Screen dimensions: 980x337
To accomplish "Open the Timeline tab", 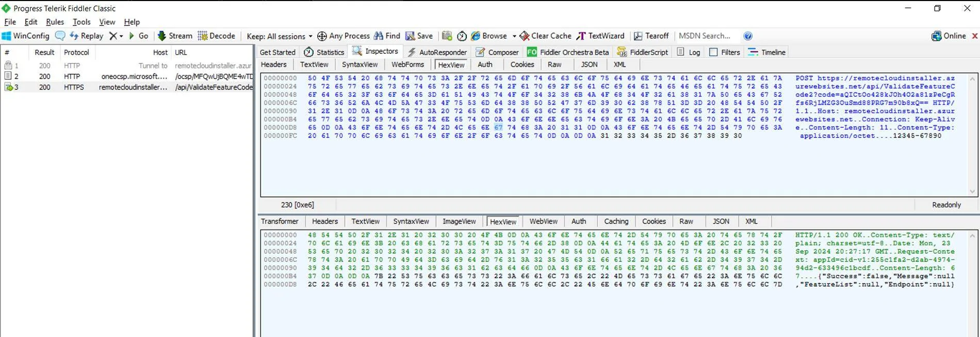I will pos(767,52).
